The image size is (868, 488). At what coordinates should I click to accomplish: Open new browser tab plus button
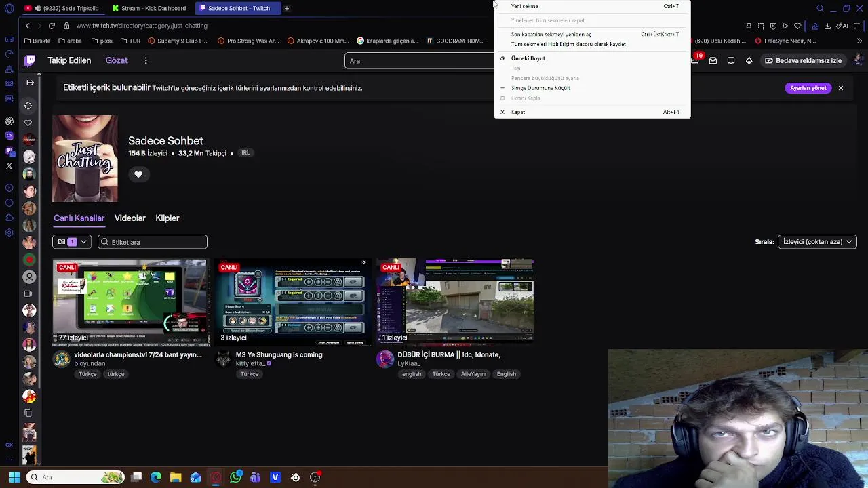click(x=287, y=8)
